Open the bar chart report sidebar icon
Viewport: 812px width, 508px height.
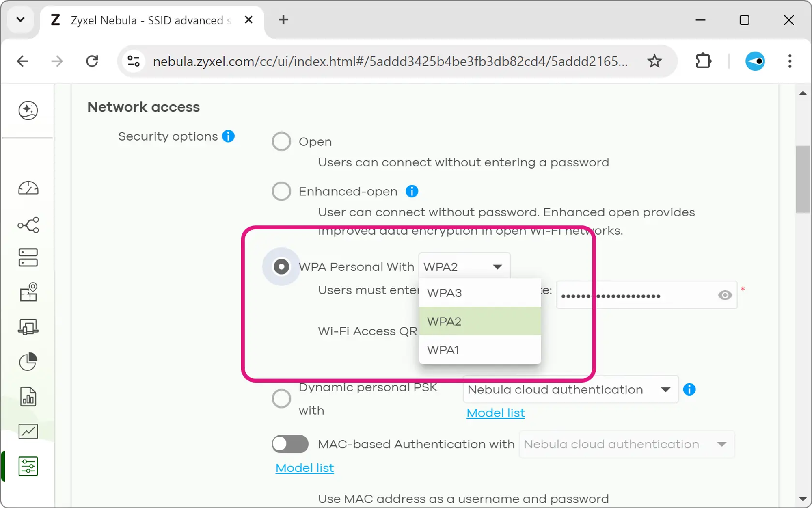28,396
